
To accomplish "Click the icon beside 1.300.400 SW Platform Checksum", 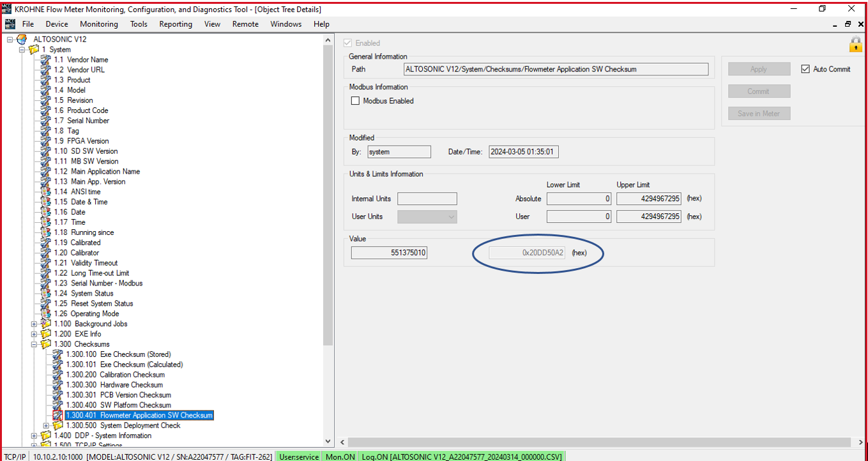I will [x=58, y=405].
